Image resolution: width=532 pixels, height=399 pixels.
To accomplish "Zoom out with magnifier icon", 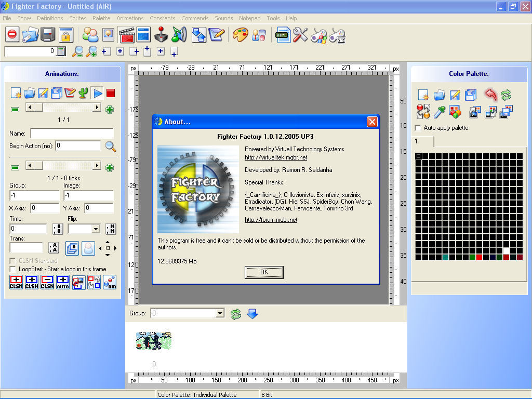I will click(x=78, y=51).
